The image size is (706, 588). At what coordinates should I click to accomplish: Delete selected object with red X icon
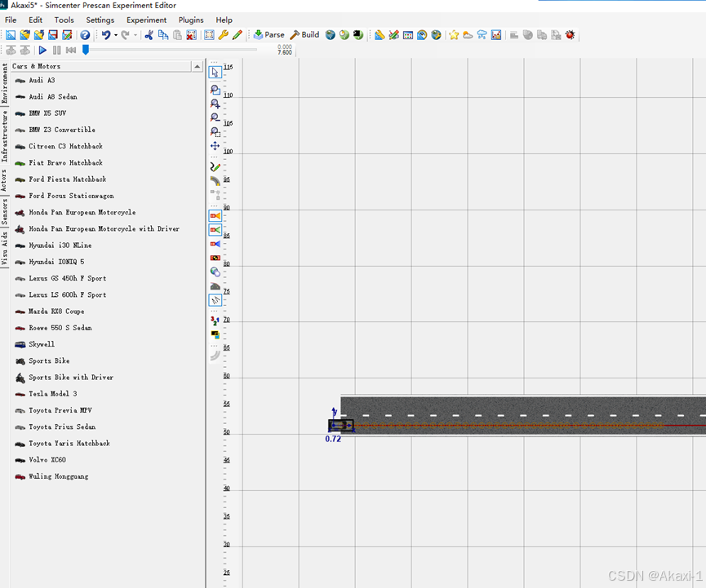click(x=191, y=34)
